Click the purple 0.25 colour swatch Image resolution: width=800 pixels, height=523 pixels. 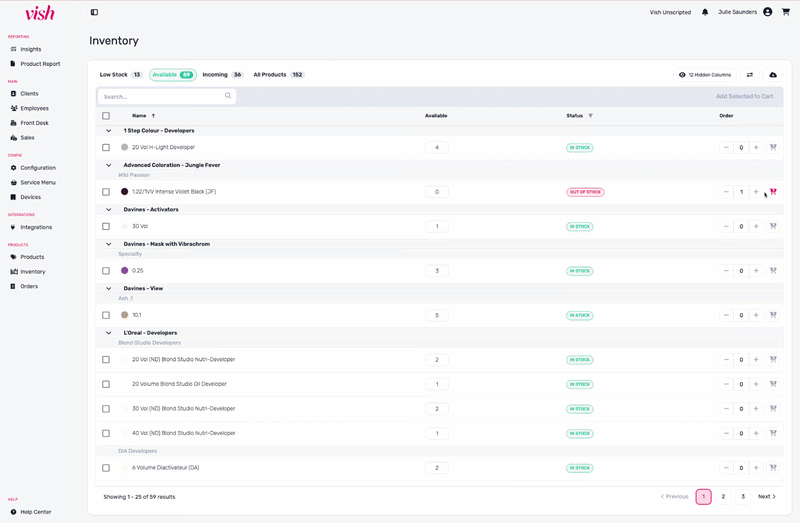(124, 271)
